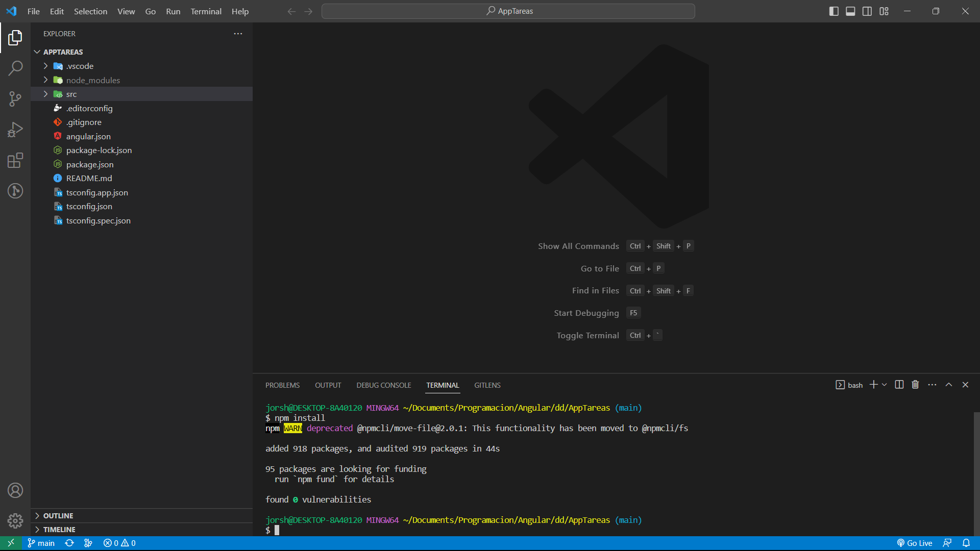Open the Terminal menu
Image resolution: width=980 pixels, height=551 pixels.
[x=206, y=11]
